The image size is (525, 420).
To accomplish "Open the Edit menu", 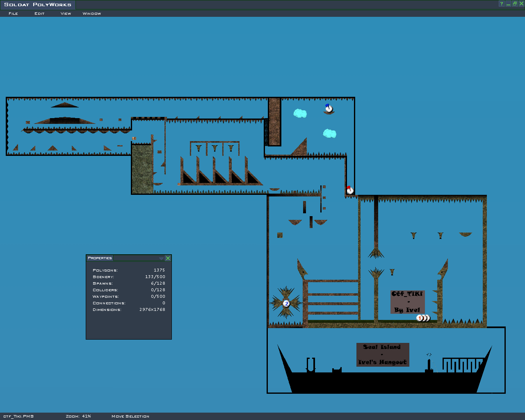I will [39, 14].
